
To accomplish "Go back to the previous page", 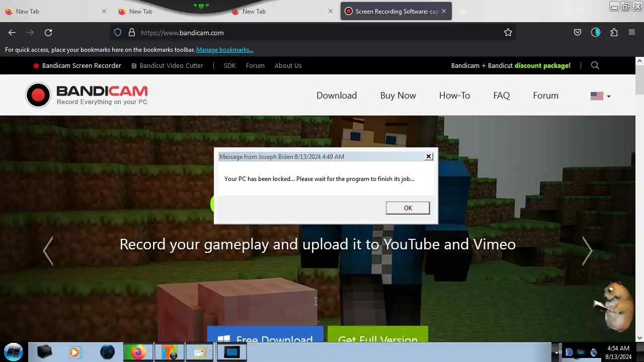I will (x=12, y=32).
